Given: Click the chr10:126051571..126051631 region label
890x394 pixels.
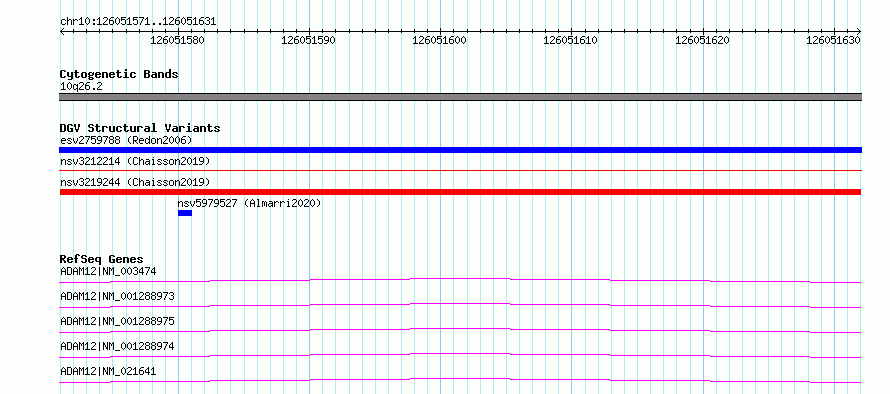Looking at the screenshot, I should click(x=138, y=22).
